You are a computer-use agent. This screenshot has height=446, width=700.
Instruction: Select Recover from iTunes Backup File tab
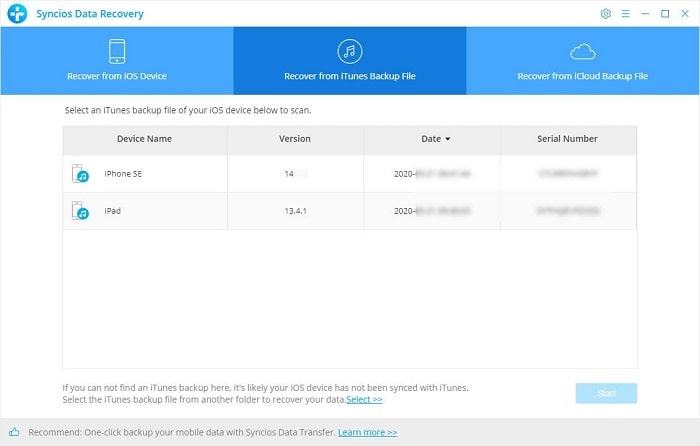(x=350, y=61)
